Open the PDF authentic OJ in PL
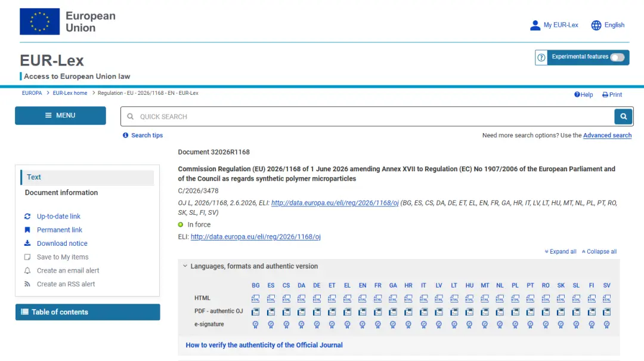This screenshot has height=361, width=644. point(515,311)
